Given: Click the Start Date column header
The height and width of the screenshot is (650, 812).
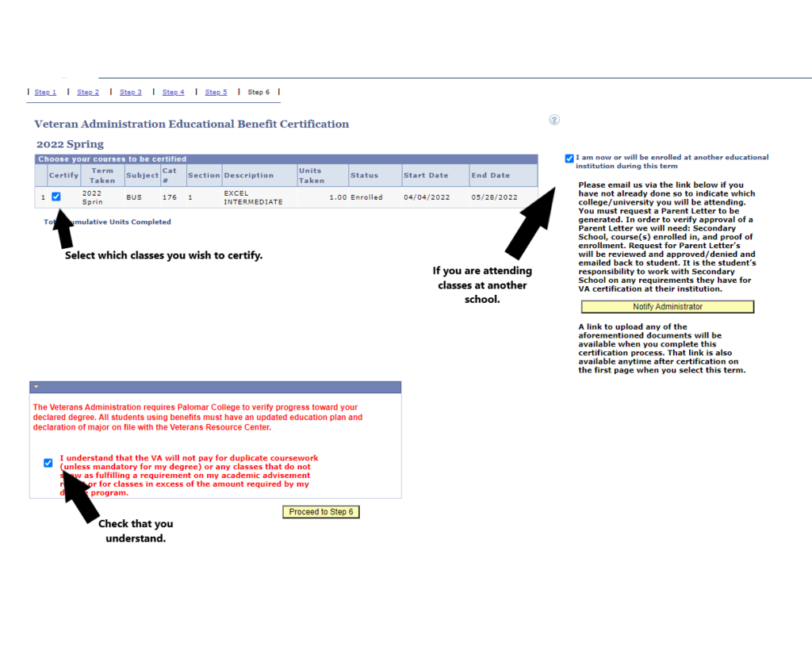Looking at the screenshot, I should [x=425, y=175].
